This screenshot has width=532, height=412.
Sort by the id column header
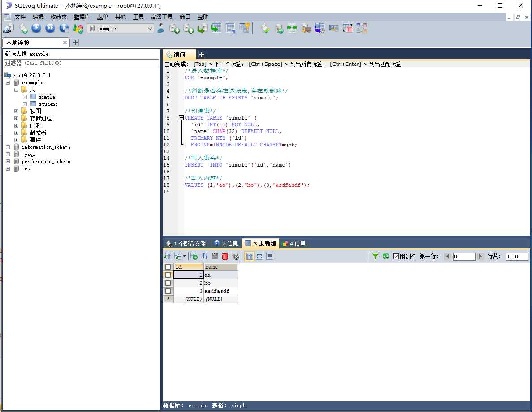point(189,267)
